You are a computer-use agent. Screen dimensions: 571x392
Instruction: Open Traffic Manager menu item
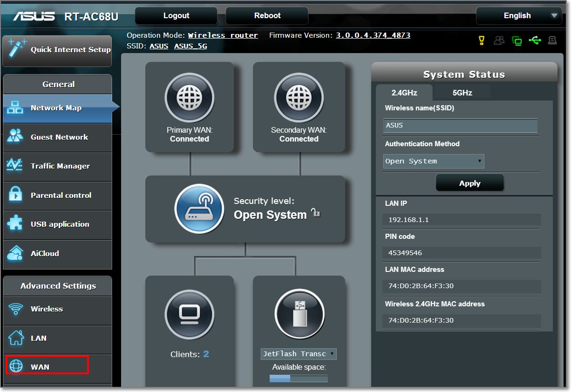coord(58,166)
